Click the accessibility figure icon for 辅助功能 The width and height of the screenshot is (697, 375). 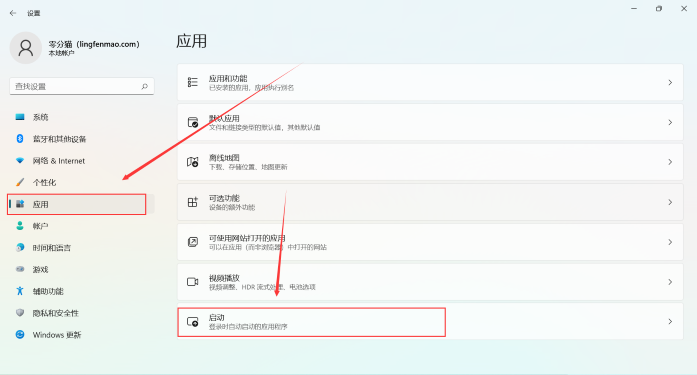pyautogui.click(x=20, y=291)
